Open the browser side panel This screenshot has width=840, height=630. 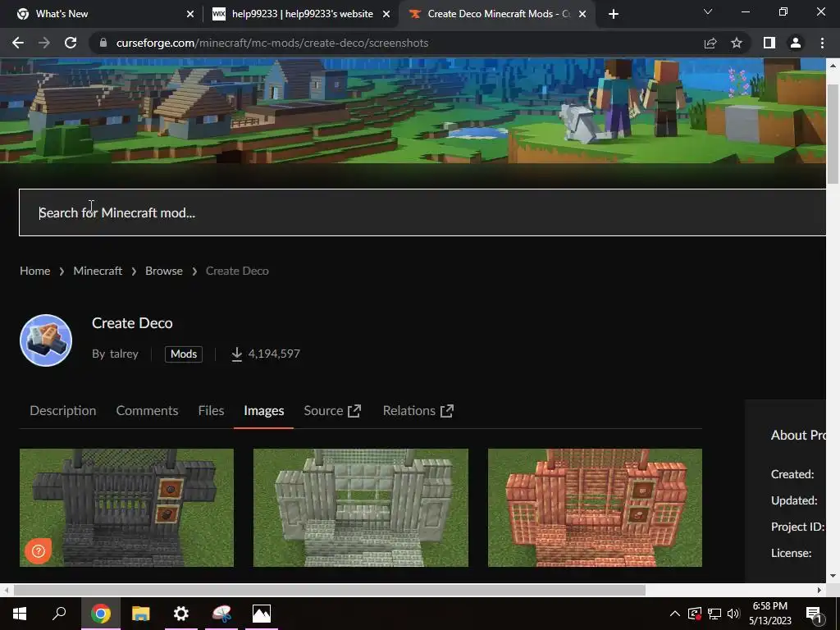point(769,43)
